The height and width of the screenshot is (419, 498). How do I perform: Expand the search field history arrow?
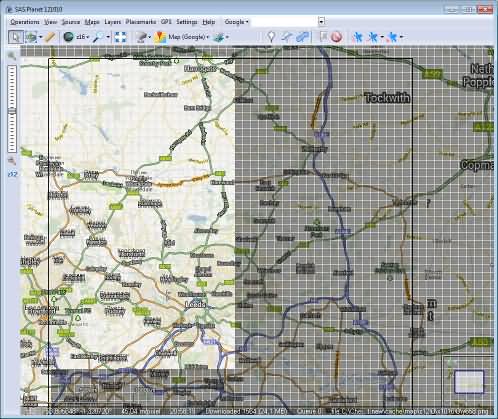pos(321,22)
